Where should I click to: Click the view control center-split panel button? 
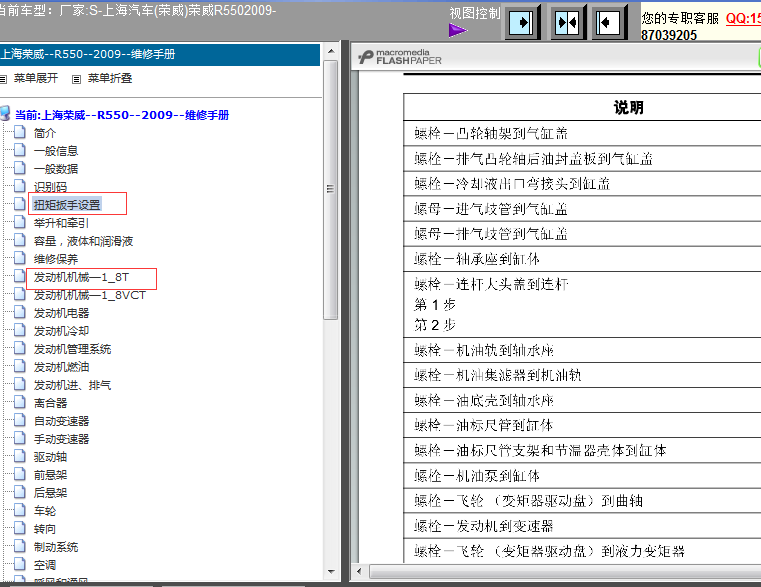pyautogui.click(x=567, y=22)
